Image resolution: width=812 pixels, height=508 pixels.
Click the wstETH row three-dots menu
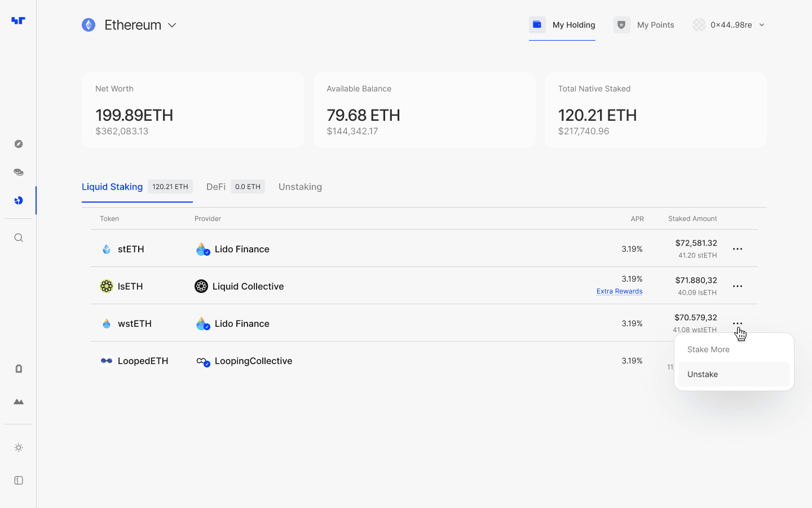point(738,323)
